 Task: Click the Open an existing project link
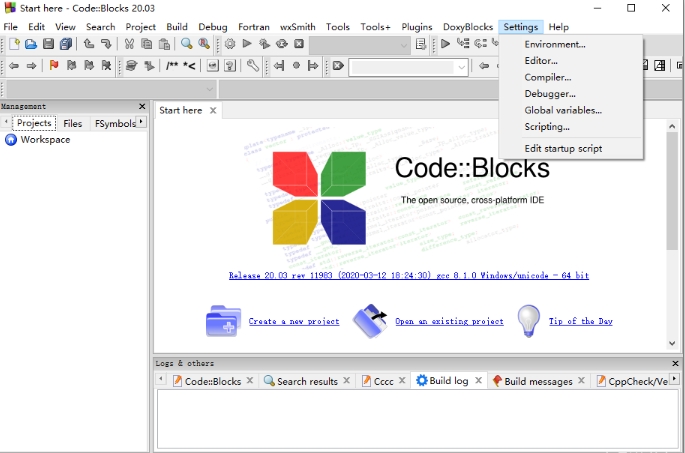pos(449,322)
